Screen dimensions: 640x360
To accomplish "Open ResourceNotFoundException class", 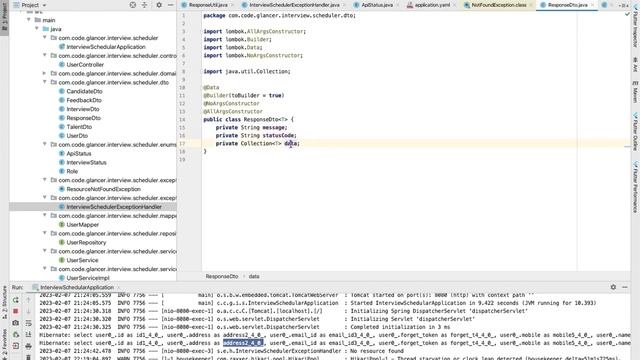I will [103, 189].
